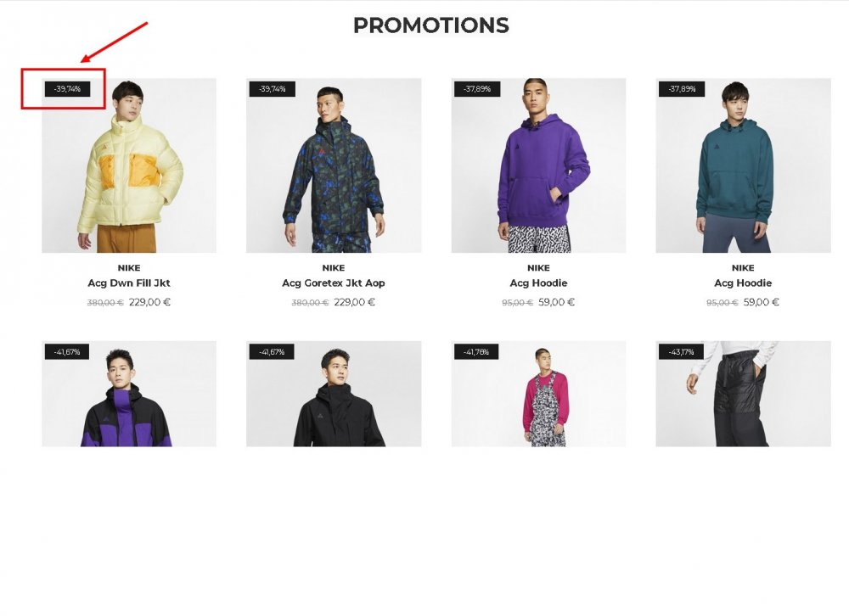This screenshot has height=616, width=849.
Task: Click the -37,89% badge on purple hoodie
Action: (x=477, y=89)
